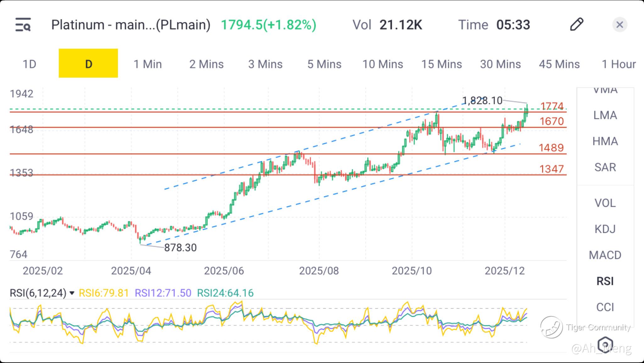Image resolution: width=644 pixels, height=363 pixels.
Task: Close the chart with X icon
Action: [619, 25]
